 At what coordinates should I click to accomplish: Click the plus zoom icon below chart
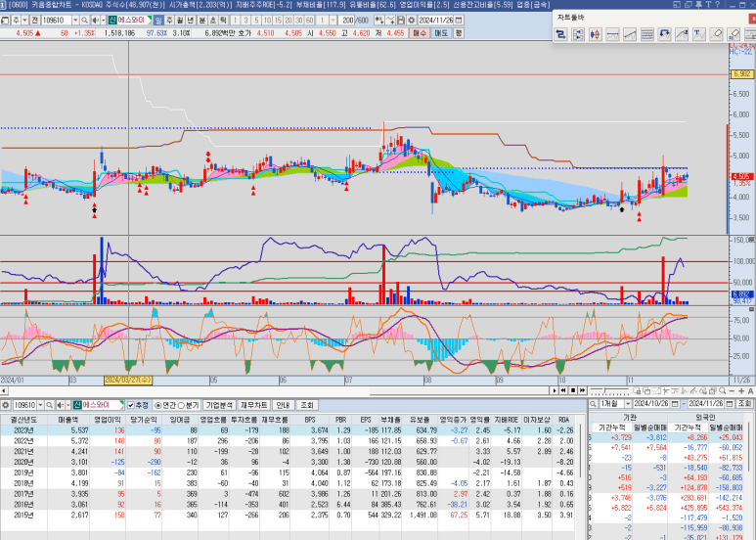pyautogui.click(x=740, y=391)
